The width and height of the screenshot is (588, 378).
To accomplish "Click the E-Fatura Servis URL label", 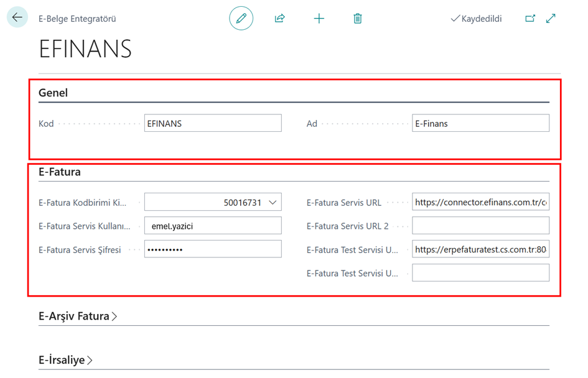I will coord(344,203).
